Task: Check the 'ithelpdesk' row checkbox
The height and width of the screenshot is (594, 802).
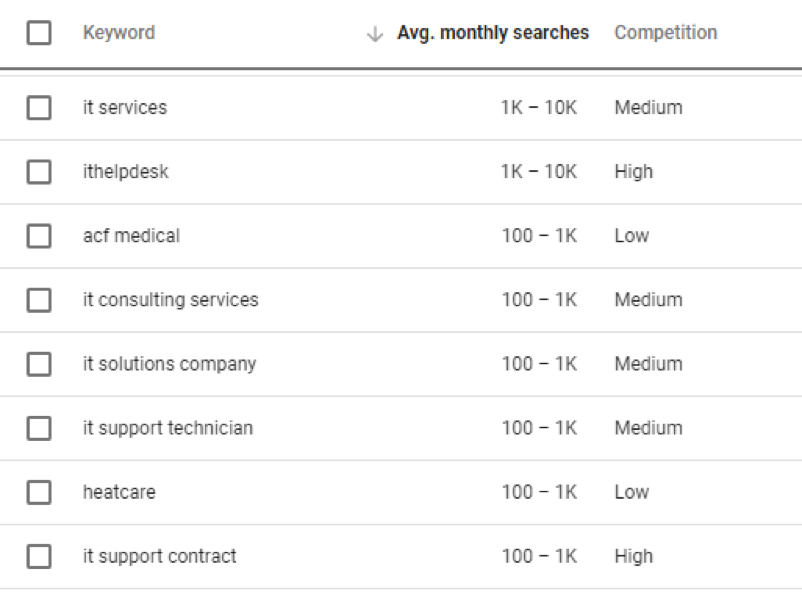Action: (x=42, y=171)
